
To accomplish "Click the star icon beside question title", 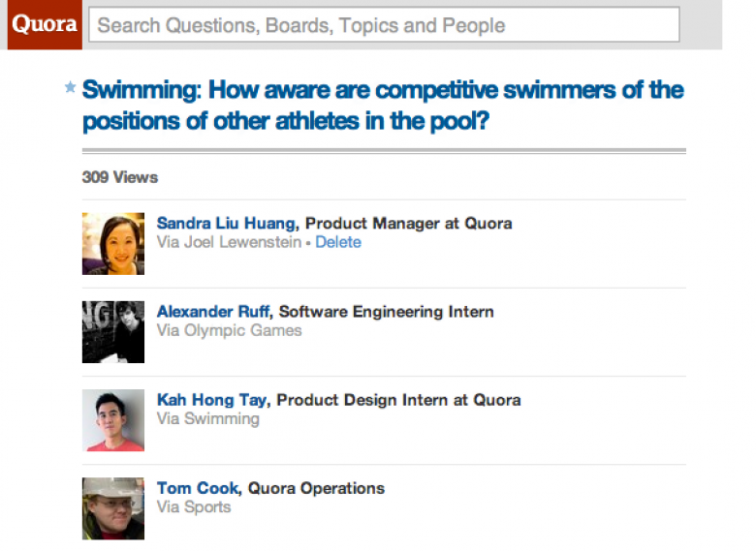I will [71, 87].
